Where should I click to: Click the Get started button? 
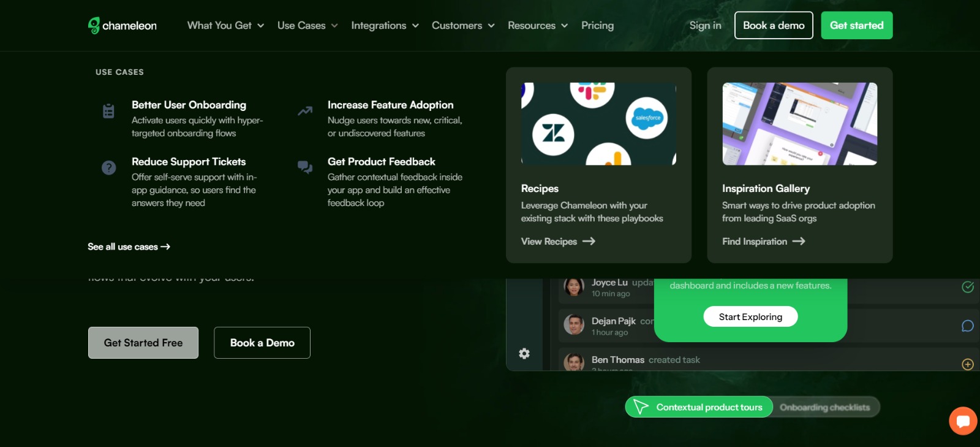point(856,25)
